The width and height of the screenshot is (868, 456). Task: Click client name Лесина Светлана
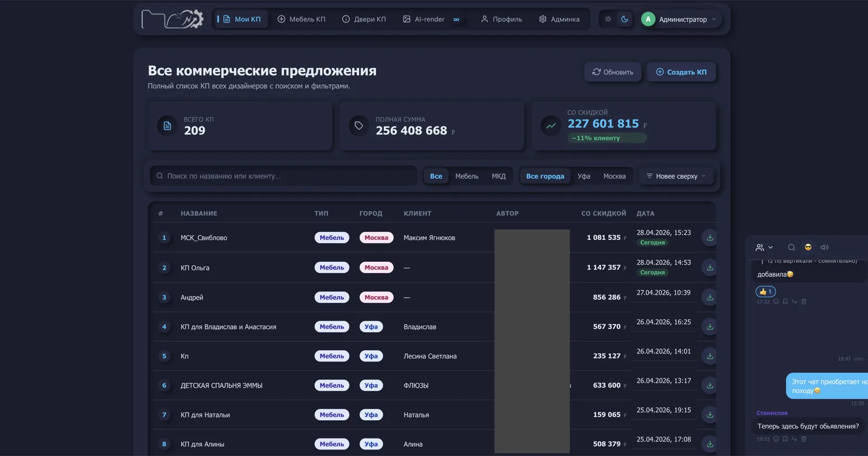click(x=430, y=356)
